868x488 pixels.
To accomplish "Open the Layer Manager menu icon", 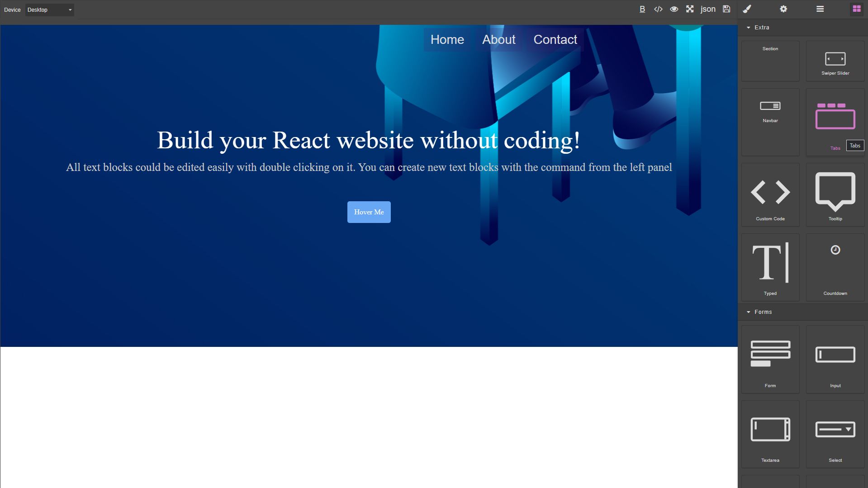I will click(820, 9).
